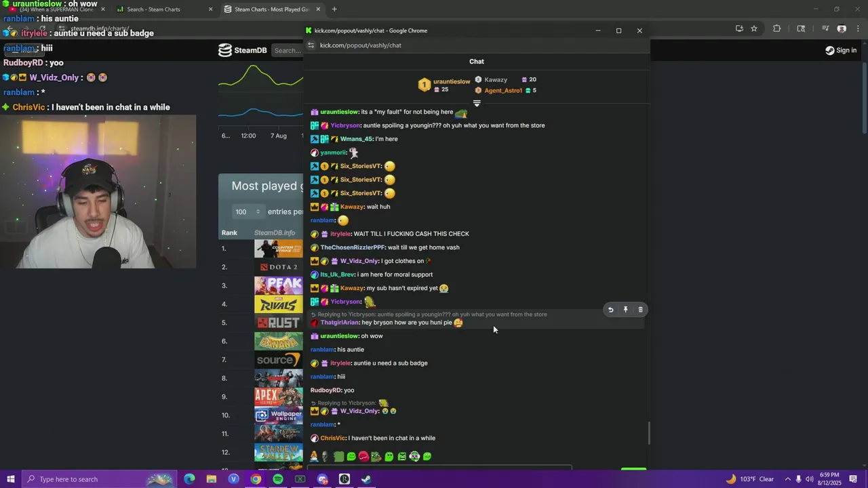Click the Kick chat vertical scrollbar

649,432
